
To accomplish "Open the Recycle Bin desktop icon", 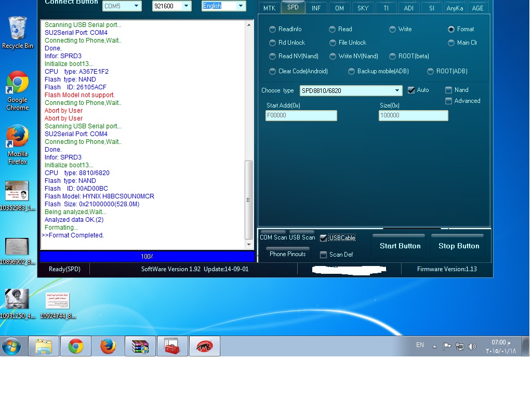I will click(17, 33).
